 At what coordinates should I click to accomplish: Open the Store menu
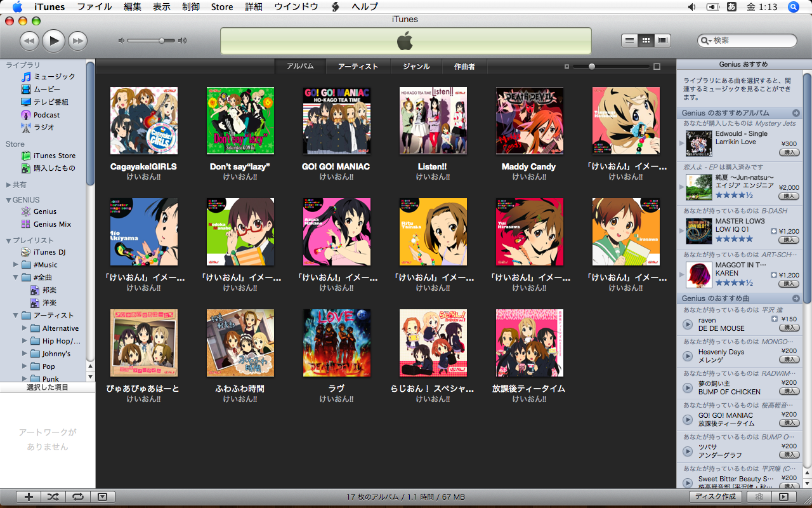222,7
